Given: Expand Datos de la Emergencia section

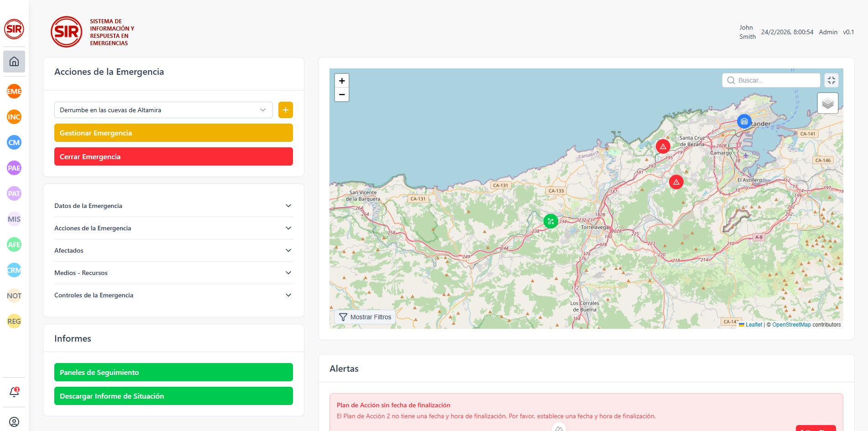Looking at the screenshot, I should [173, 206].
